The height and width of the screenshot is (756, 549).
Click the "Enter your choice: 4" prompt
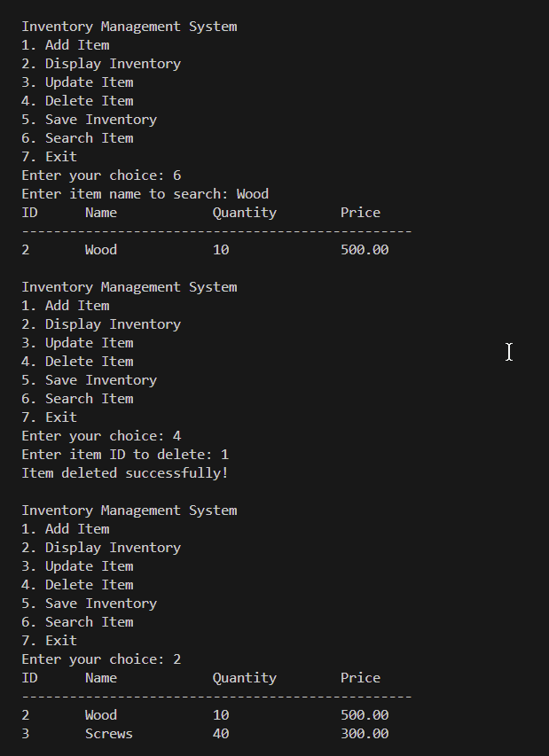coord(101,436)
